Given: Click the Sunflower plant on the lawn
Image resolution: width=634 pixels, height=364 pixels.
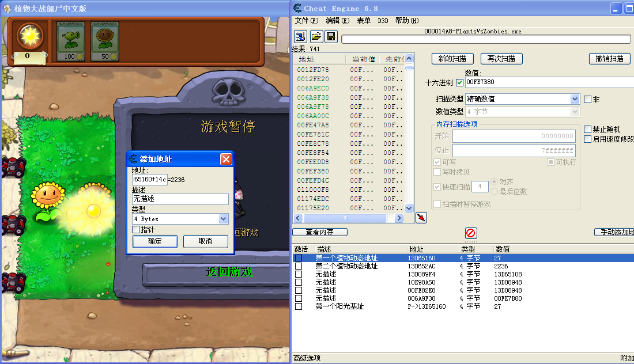Looking at the screenshot, I should 48,201.
